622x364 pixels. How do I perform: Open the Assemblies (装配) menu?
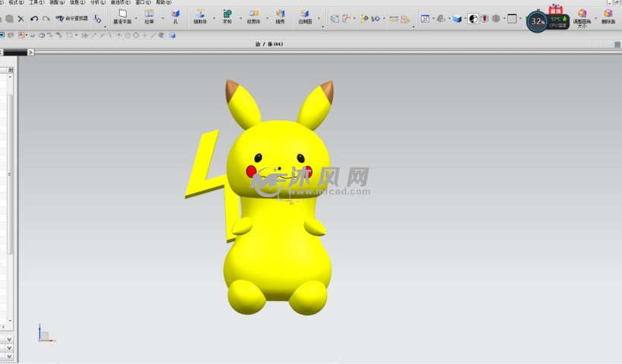[57, 2]
